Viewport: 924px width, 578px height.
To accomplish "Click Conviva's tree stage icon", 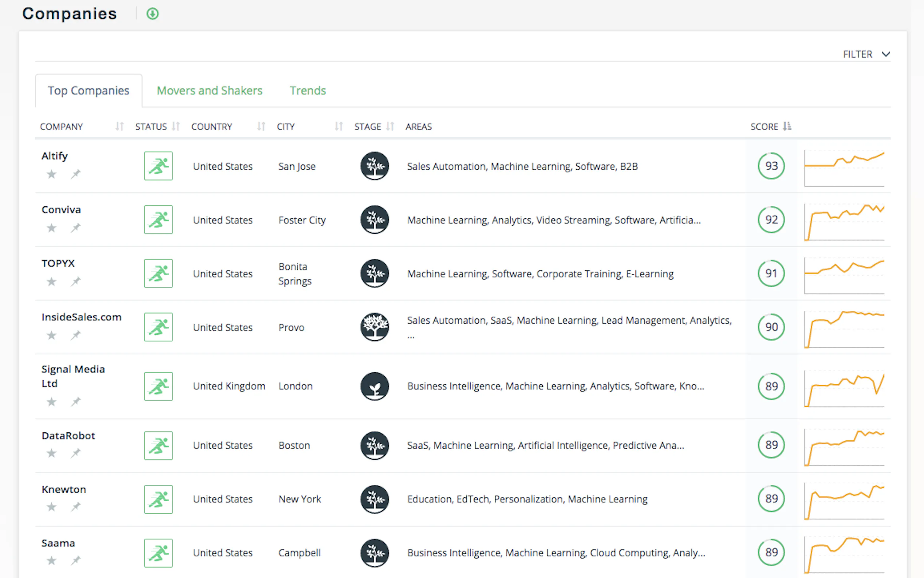I will [375, 220].
